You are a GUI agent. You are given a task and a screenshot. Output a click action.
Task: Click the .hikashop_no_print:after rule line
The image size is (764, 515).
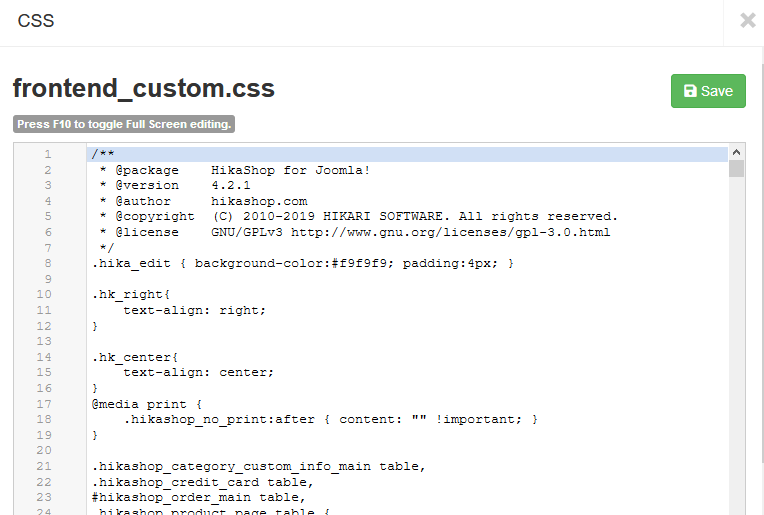[330, 419]
